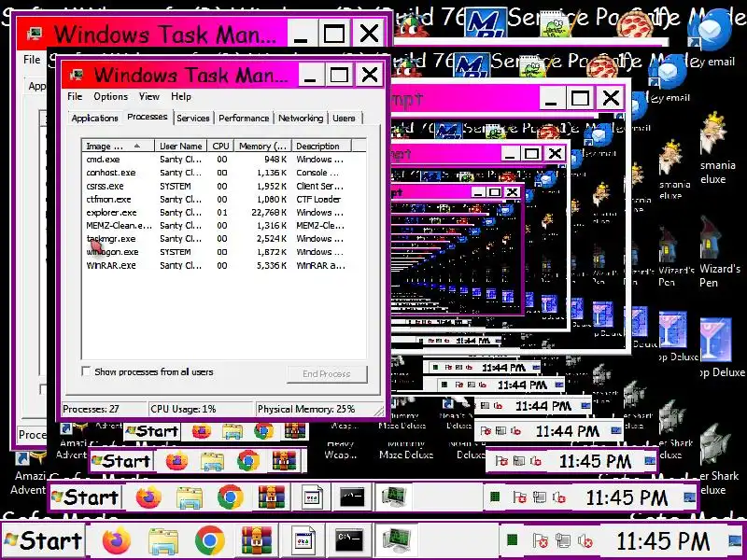Click the green square tray icon beside the largest clock
The width and height of the screenshot is (747, 560).
512,541
